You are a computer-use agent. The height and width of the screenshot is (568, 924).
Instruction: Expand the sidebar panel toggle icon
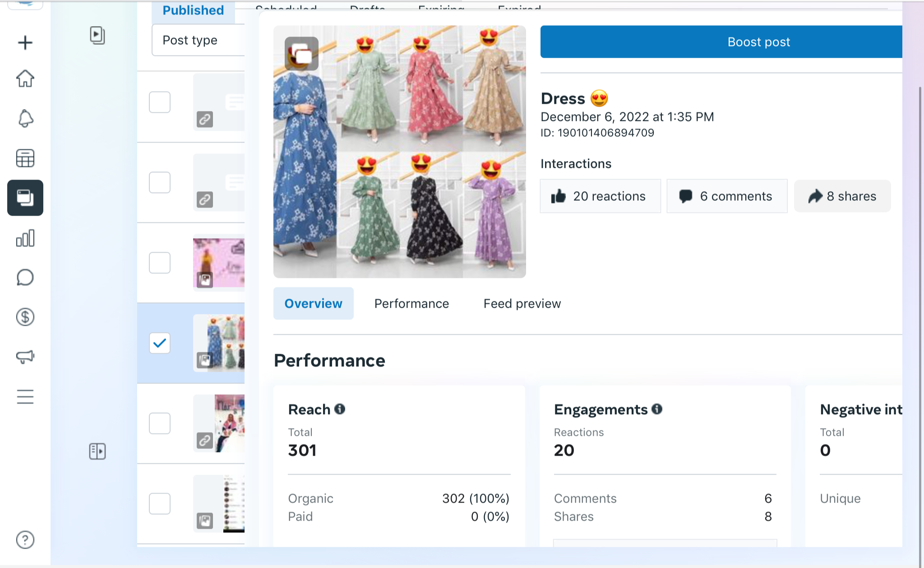97,451
